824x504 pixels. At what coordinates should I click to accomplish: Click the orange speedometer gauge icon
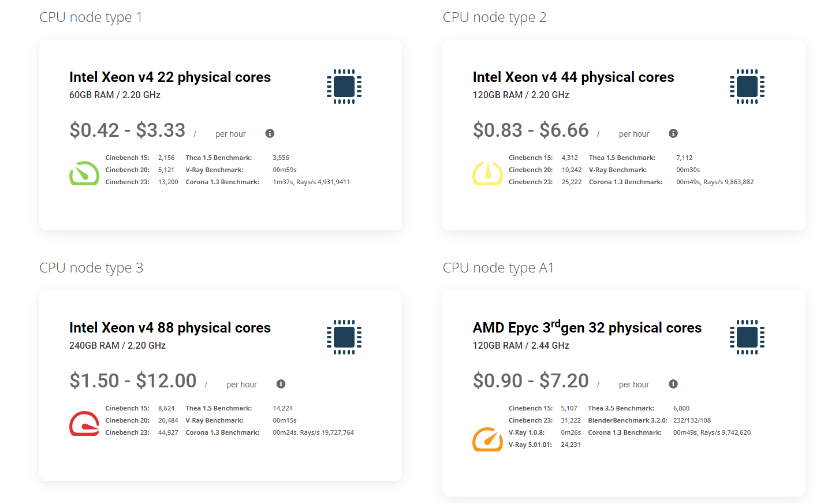(x=488, y=439)
